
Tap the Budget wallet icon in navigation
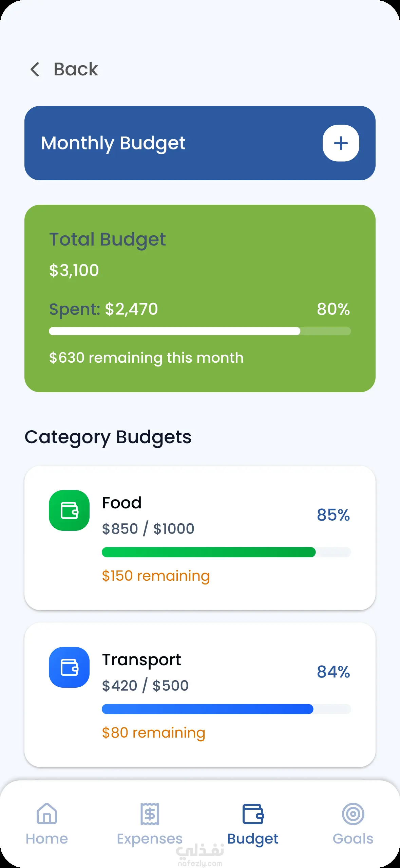tap(253, 814)
